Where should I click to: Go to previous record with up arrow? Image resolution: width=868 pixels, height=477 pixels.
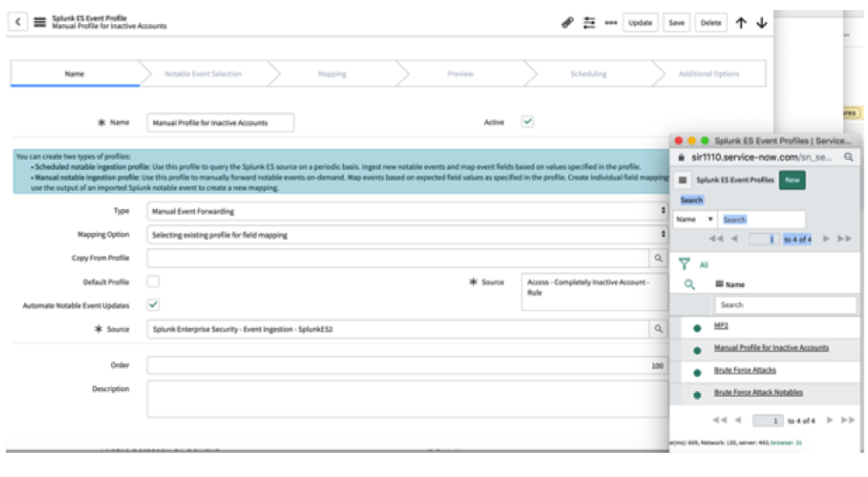(741, 22)
